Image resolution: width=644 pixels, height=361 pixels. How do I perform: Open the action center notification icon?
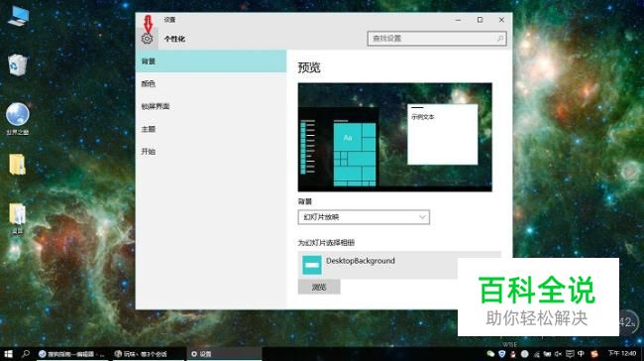point(570,354)
